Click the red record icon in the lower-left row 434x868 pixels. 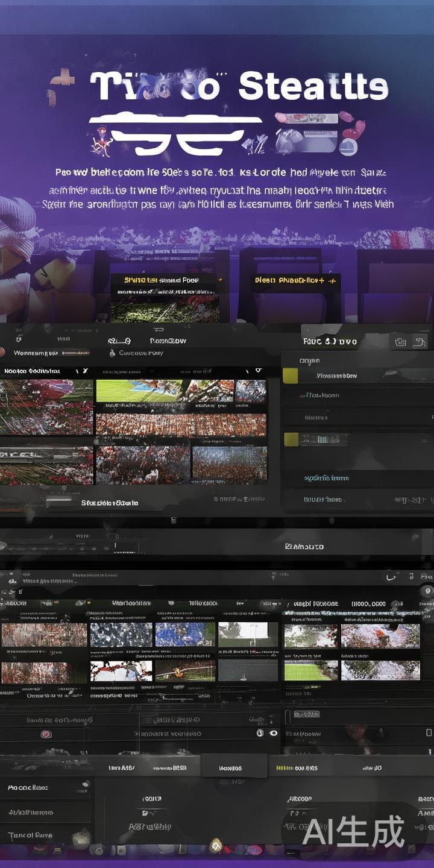point(45,734)
